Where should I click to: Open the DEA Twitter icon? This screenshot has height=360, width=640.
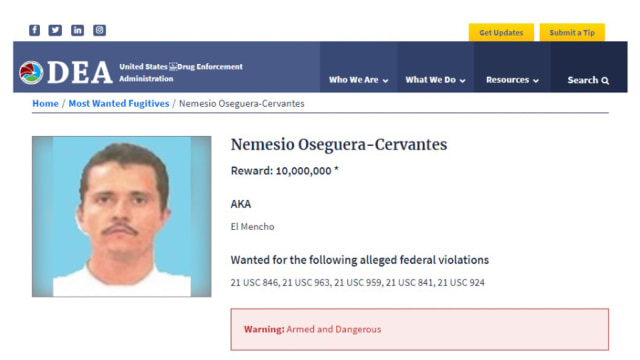[55, 30]
